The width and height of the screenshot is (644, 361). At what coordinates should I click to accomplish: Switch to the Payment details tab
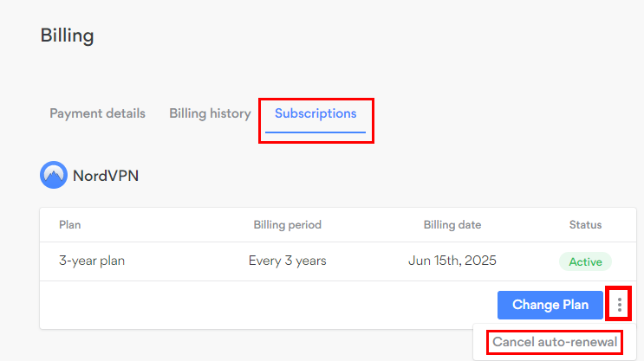point(97,113)
